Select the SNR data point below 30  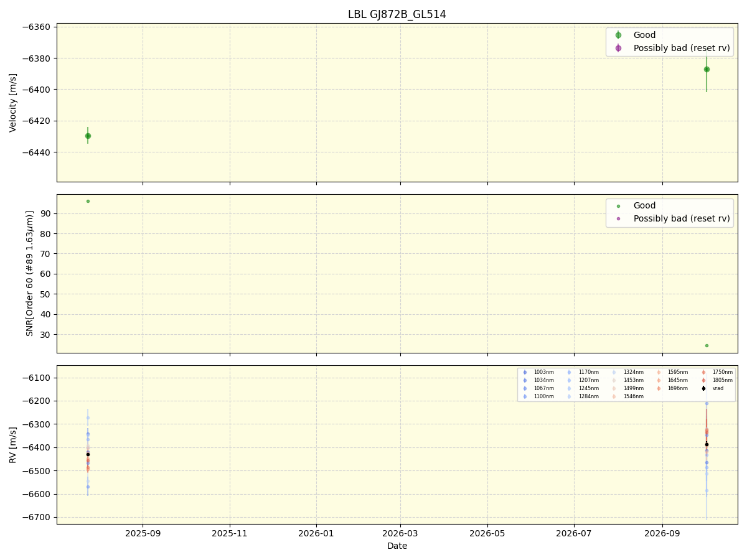[x=707, y=345]
